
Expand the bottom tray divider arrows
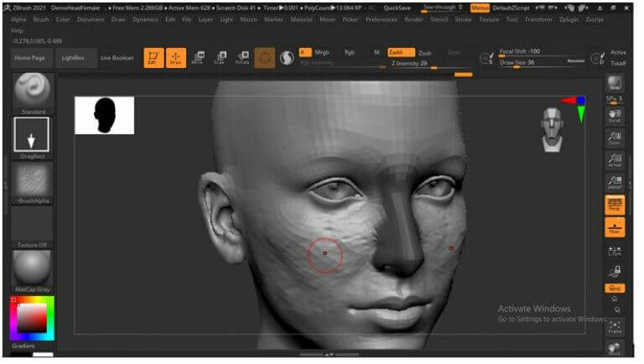click(x=329, y=354)
